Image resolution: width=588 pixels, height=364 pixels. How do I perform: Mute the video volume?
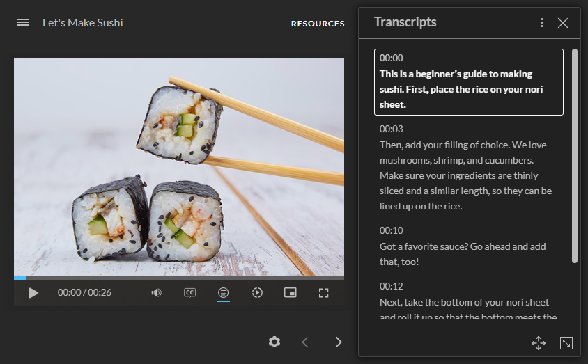tap(156, 292)
